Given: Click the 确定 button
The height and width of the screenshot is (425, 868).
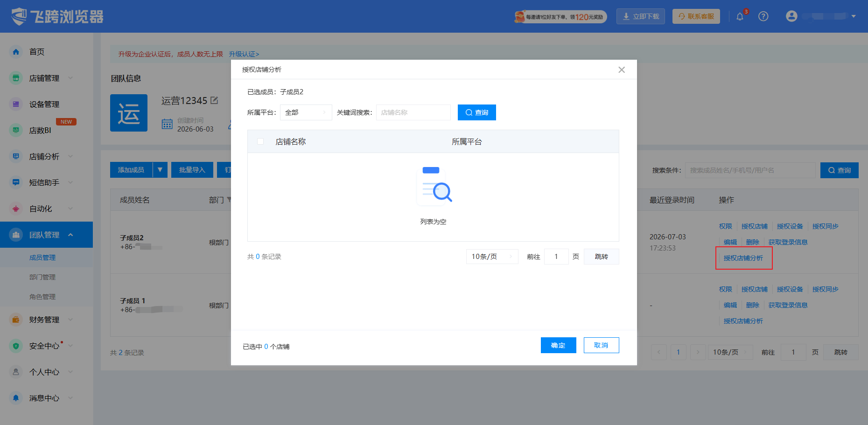Looking at the screenshot, I should coord(559,345).
